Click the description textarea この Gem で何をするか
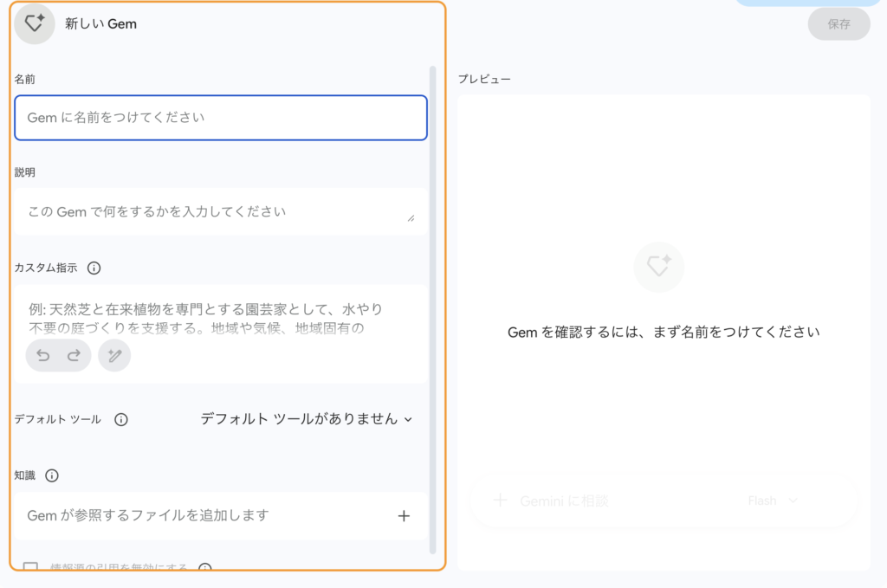 (x=221, y=211)
